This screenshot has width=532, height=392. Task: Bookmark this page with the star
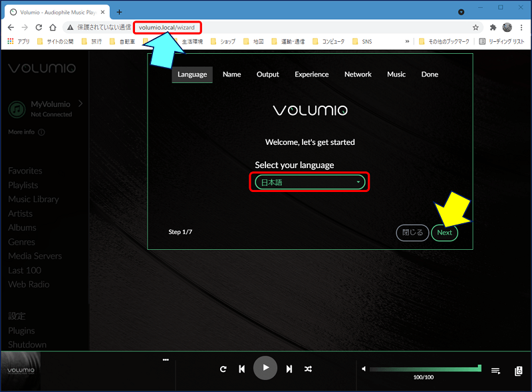coord(475,27)
